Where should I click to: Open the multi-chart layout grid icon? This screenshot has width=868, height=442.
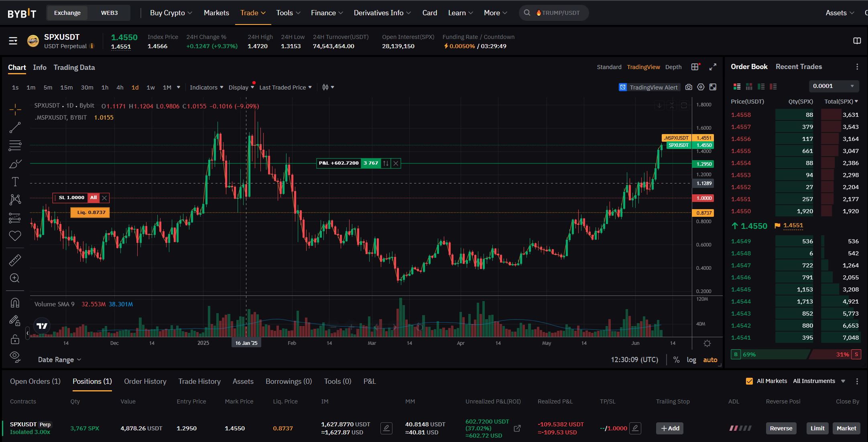point(695,67)
